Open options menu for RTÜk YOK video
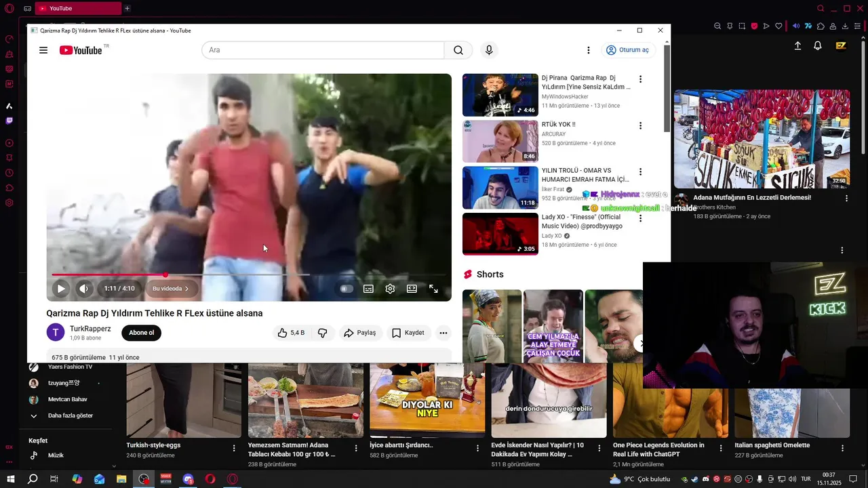Image resolution: width=868 pixels, height=488 pixels. (640, 125)
